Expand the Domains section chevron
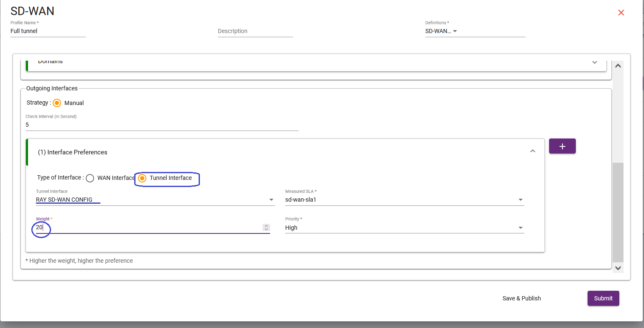Screen dimensions: 644x328 (x=594, y=62)
